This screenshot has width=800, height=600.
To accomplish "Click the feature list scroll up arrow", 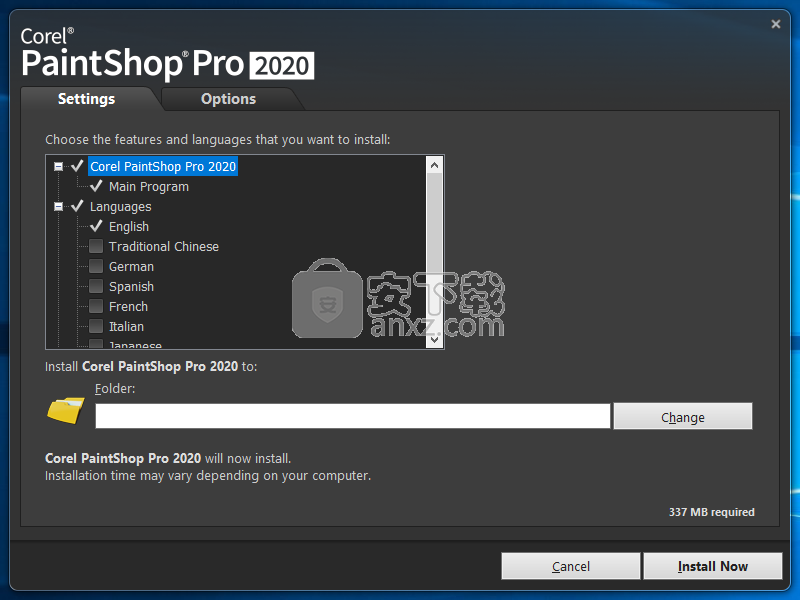I will coord(434,165).
